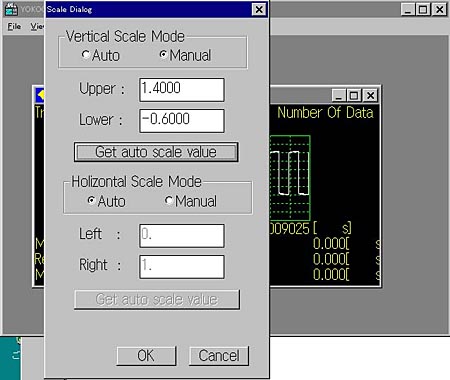The width and height of the screenshot is (450, 380).
Task: Click the 009025 time value text
Action: pyautogui.click(x=289, y=229)
